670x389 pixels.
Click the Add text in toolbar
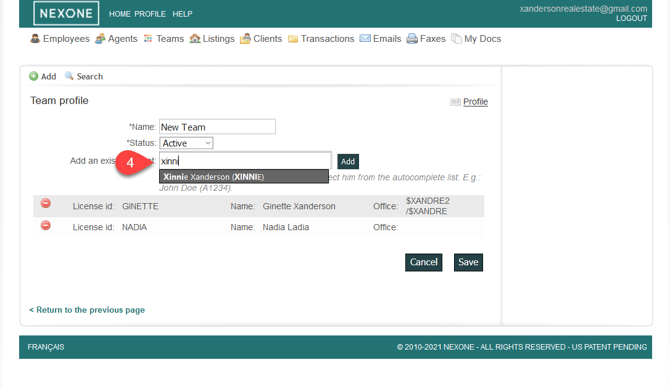click(48, 77)
